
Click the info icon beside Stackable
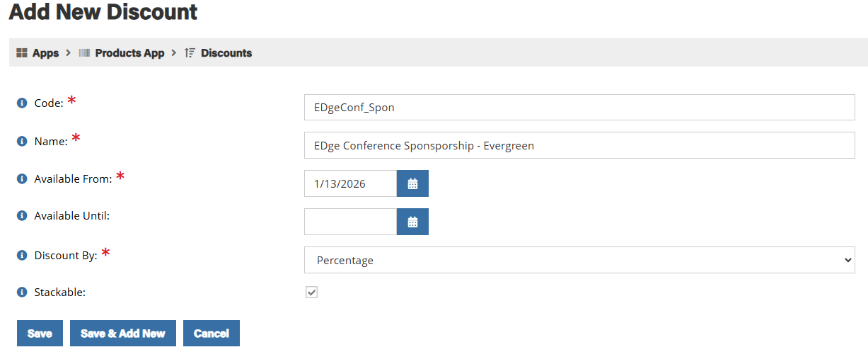pos(21,292)
